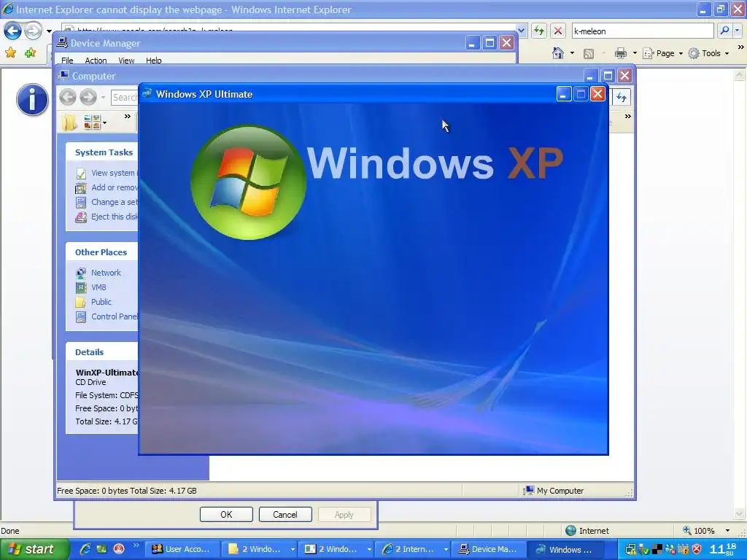This screenshot has width=747, height=560.
Task: Click the red Quick Launch icon
Action: (119, 549)
